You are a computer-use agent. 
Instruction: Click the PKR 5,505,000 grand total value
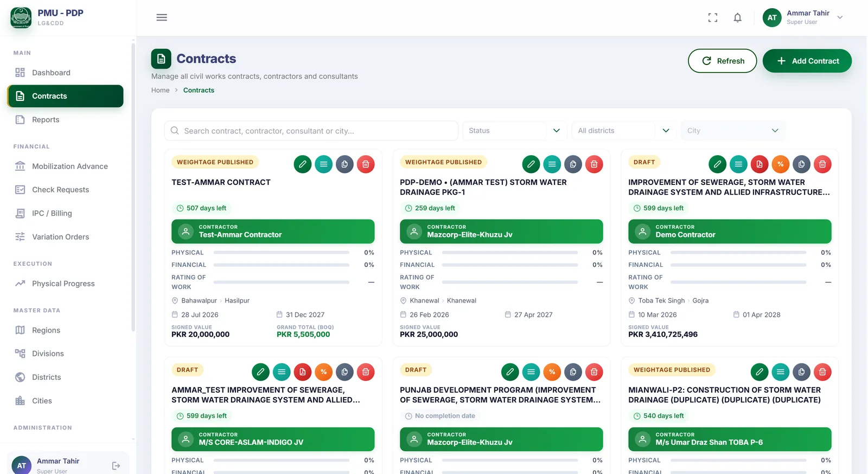point(303,335)
